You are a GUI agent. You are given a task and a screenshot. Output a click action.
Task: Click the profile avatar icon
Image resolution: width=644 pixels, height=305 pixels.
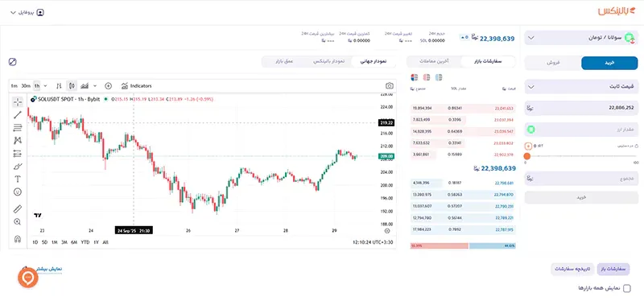tap(39, 12)
